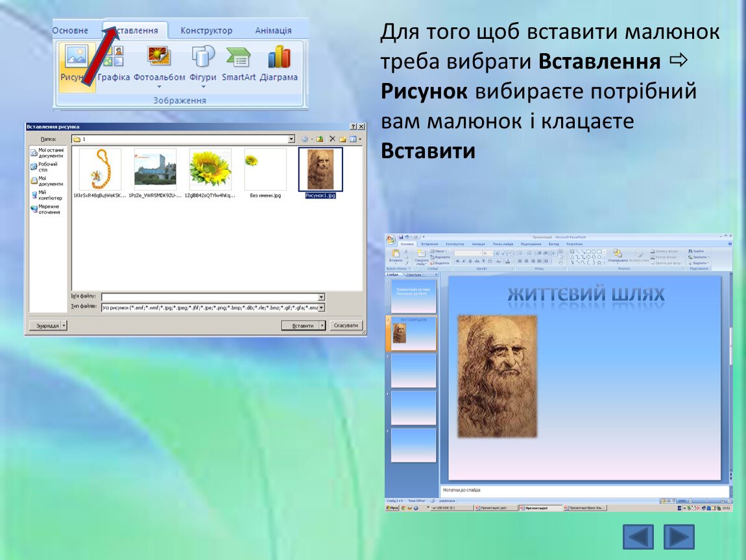Open Анімація tab in enlarged ribbon
746x560 pixels.
(x=273, y=30)
